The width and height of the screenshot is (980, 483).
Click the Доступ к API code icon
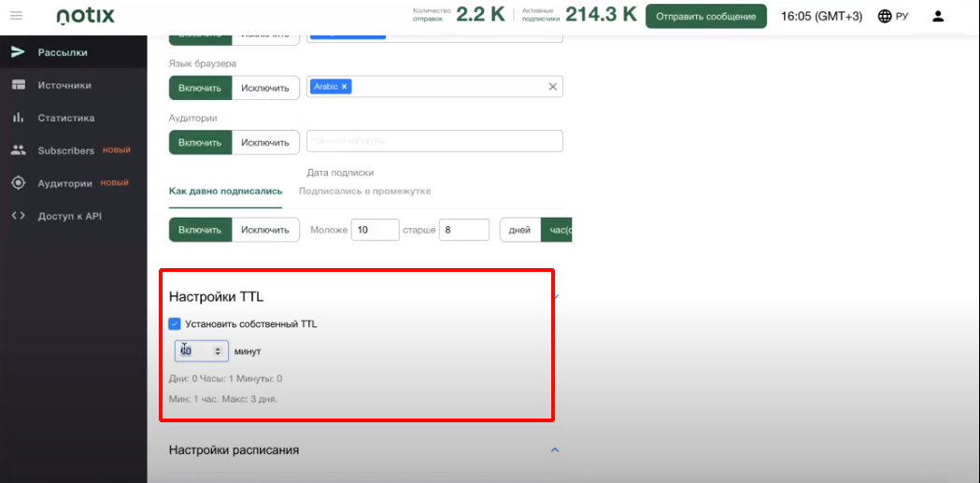pos(18,216)
